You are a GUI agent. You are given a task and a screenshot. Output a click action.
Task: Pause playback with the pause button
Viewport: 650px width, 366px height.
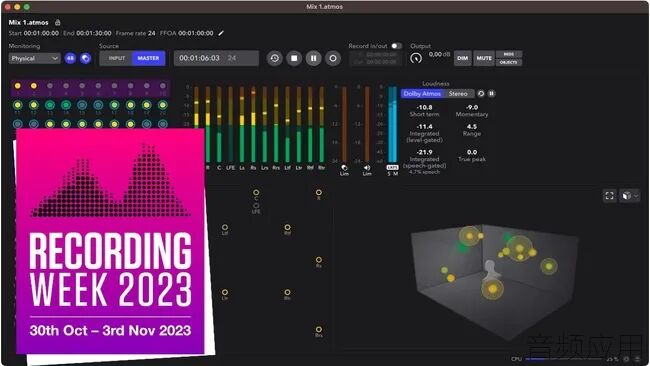tap(313, 58)
